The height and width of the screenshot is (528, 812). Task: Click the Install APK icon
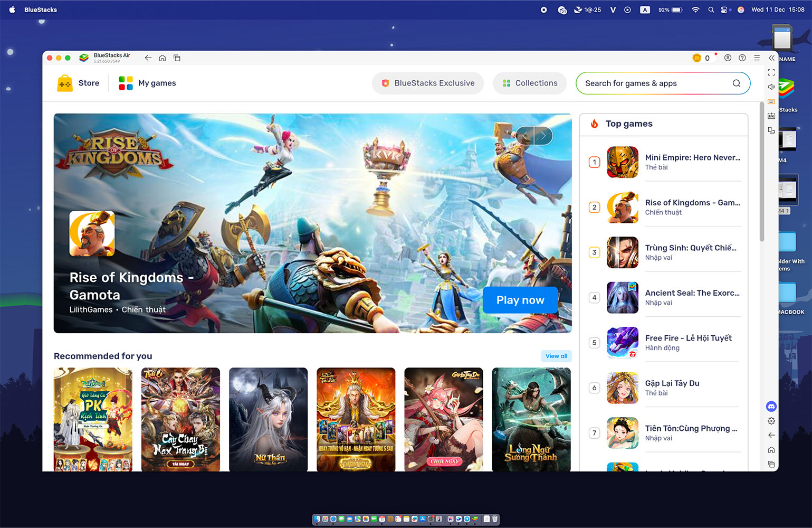(x=771, y=116)
